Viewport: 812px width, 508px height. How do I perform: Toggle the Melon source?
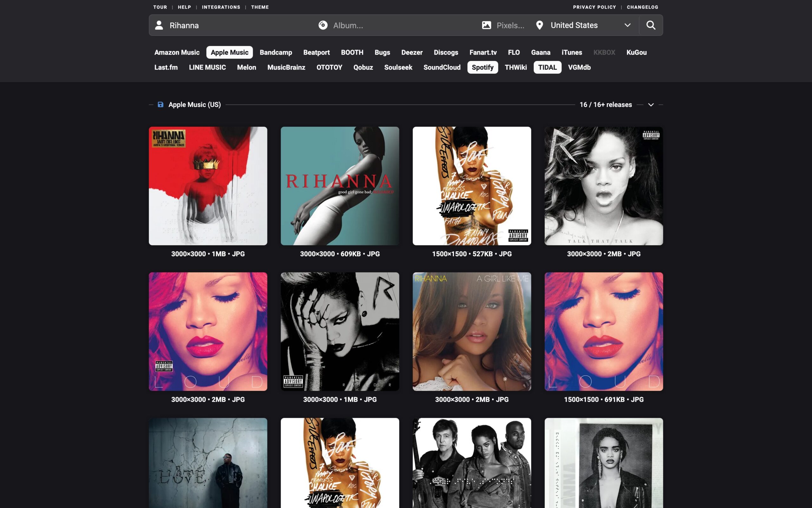(x=247, y=67)
